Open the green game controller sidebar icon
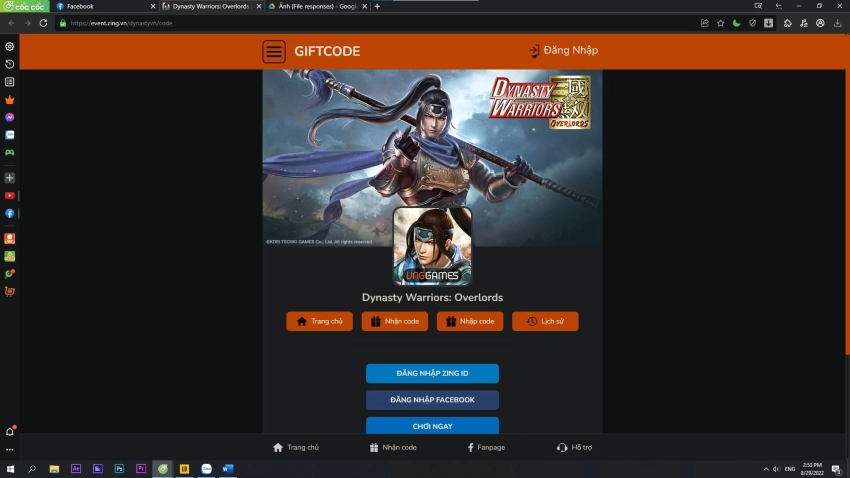 click(10, 153)
